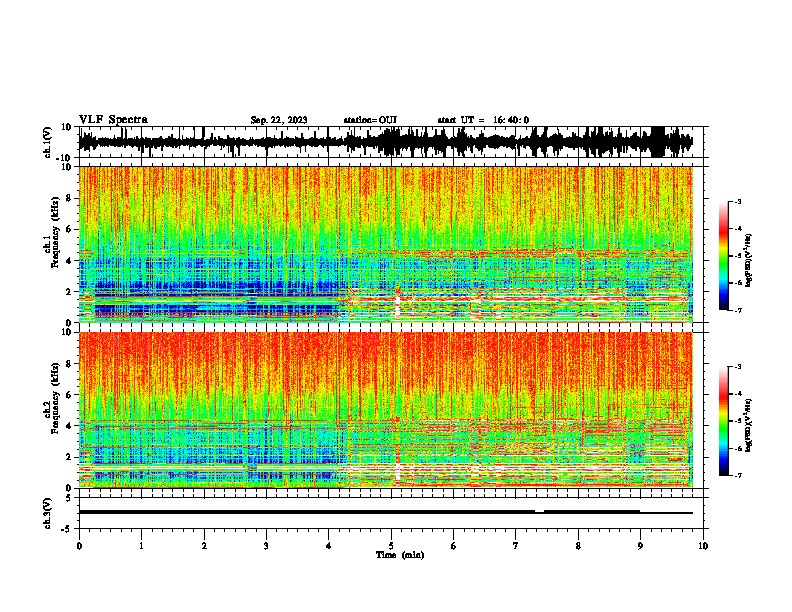The width and height of the screenshot is (792, 612).
Task: Click time axis tick label '3'
Action: click(x=266, y=546)
